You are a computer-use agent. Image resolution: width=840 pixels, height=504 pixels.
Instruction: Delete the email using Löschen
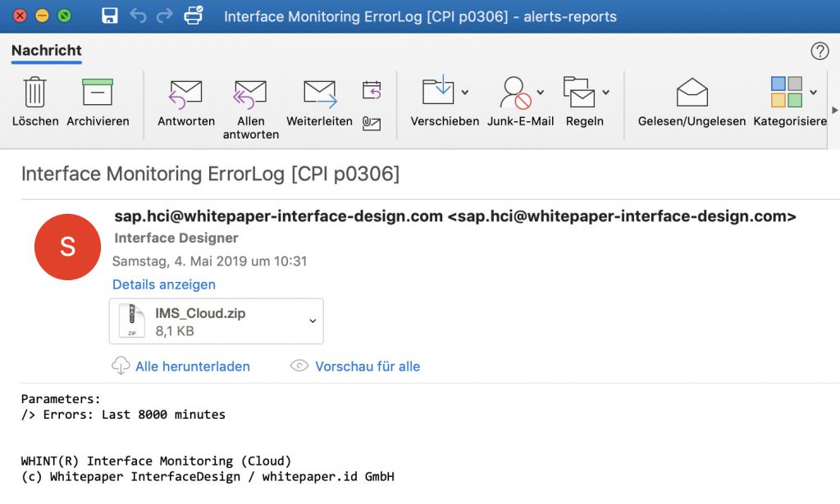tap(34, 102)
